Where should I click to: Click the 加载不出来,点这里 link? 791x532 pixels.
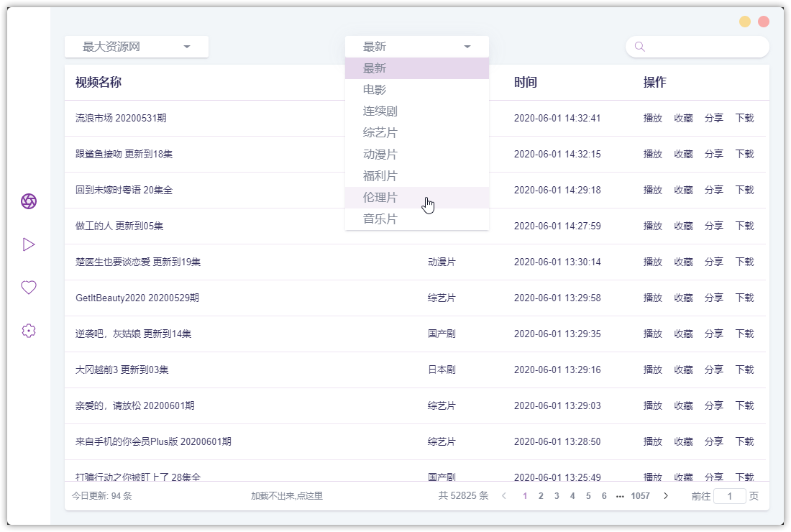[287, 496]
